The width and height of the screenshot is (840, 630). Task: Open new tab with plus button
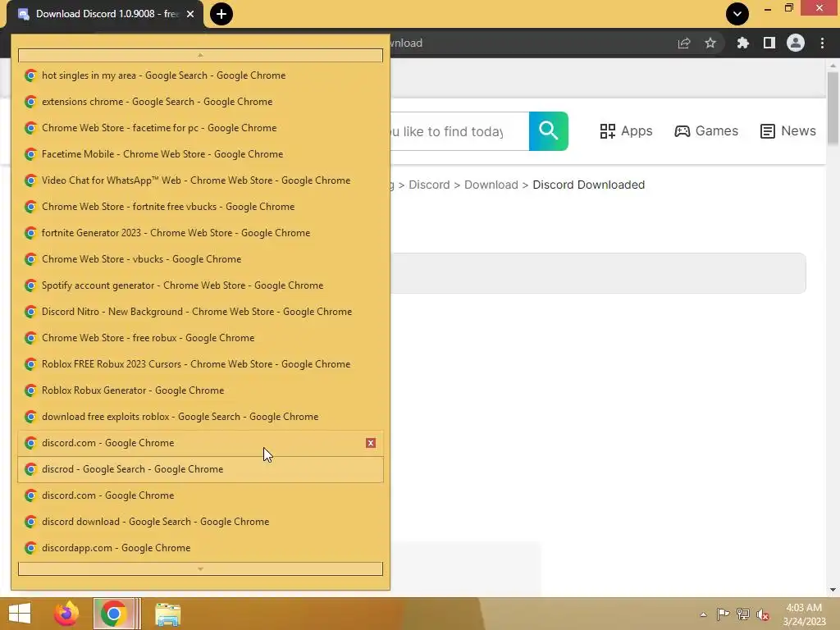point(221,14)
